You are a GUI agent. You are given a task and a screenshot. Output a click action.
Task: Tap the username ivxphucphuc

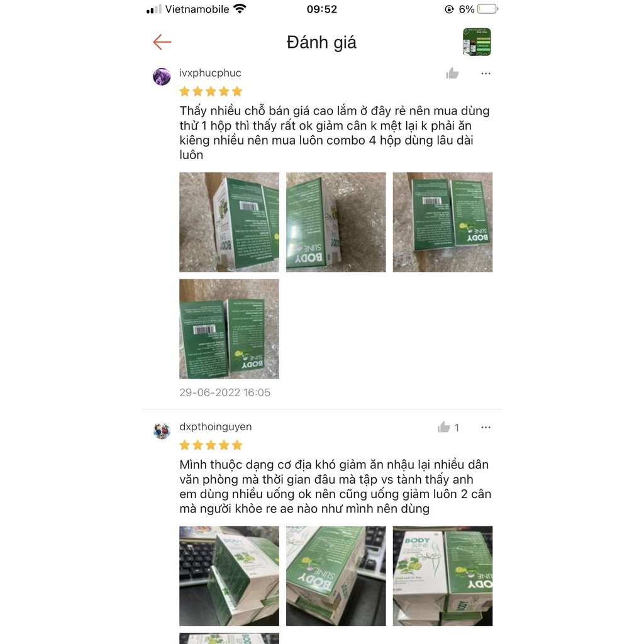[210, 73]
